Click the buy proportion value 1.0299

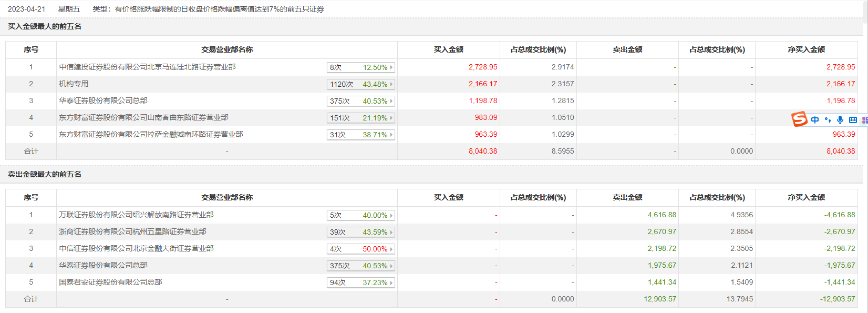pyautogui.click(x=563, y=134)
